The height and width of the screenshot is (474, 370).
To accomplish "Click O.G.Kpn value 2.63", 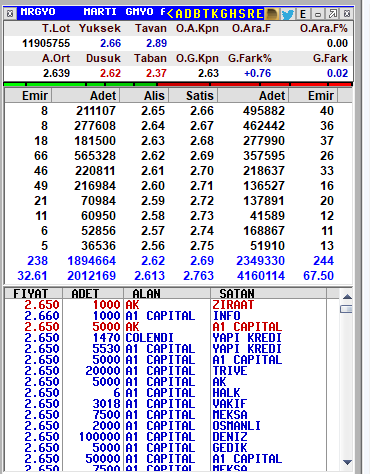I will click(208, 73).
